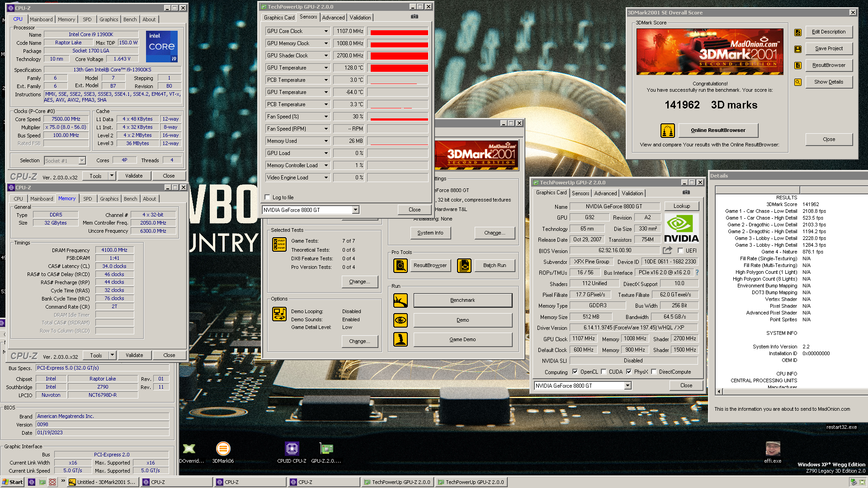Click the Start button

click(x=12, y=482)
